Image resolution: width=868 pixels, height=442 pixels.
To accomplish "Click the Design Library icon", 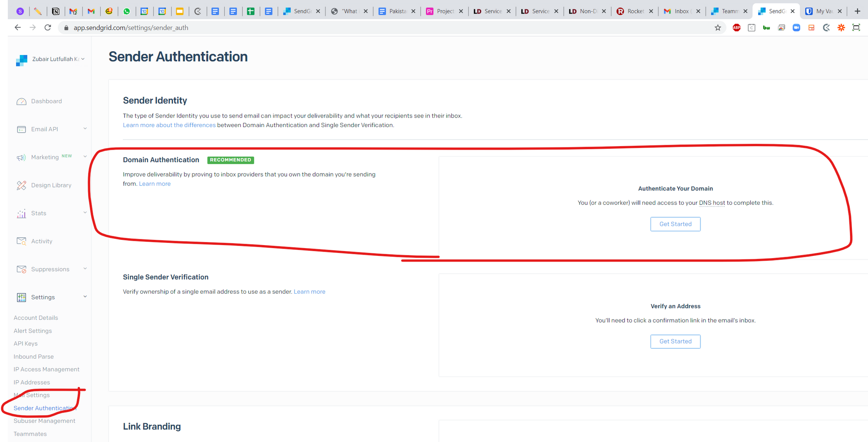I will pyautogui.click(x=21, y=185).
